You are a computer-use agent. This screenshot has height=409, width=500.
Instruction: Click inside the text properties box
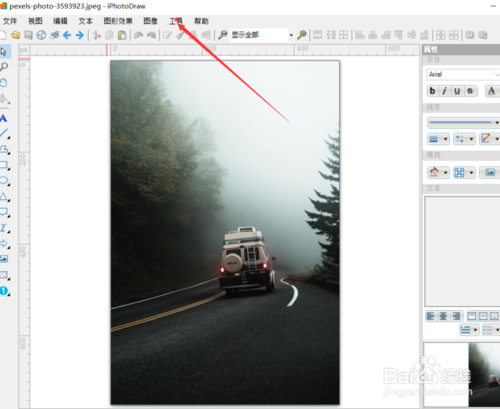(462, 251)
